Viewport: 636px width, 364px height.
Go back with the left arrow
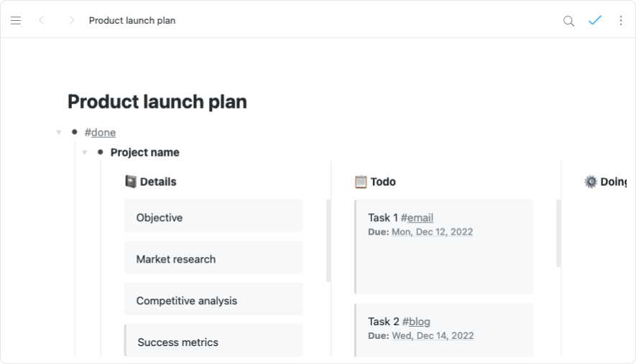coord(42,21)
